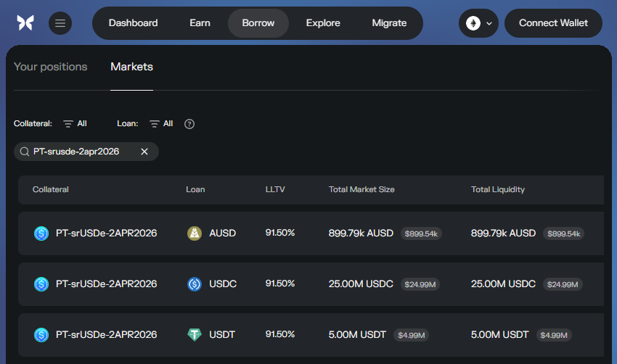
Task: Click the Collateral filter lines icon
Action: (x=68, y=124)
